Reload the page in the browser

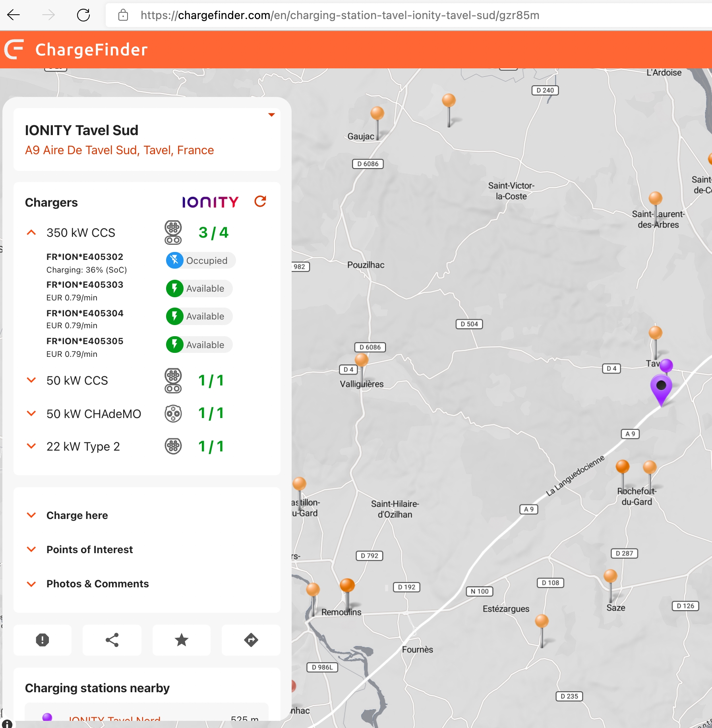[x=83, y=15]
